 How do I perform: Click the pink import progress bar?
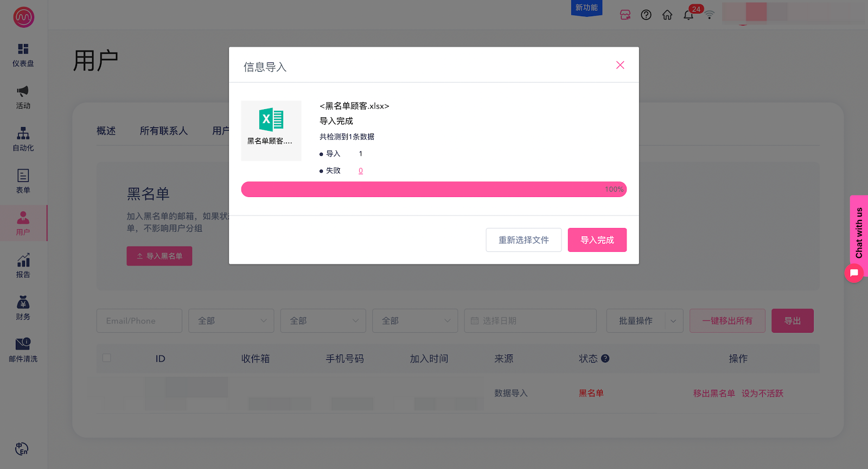point(433,189)
